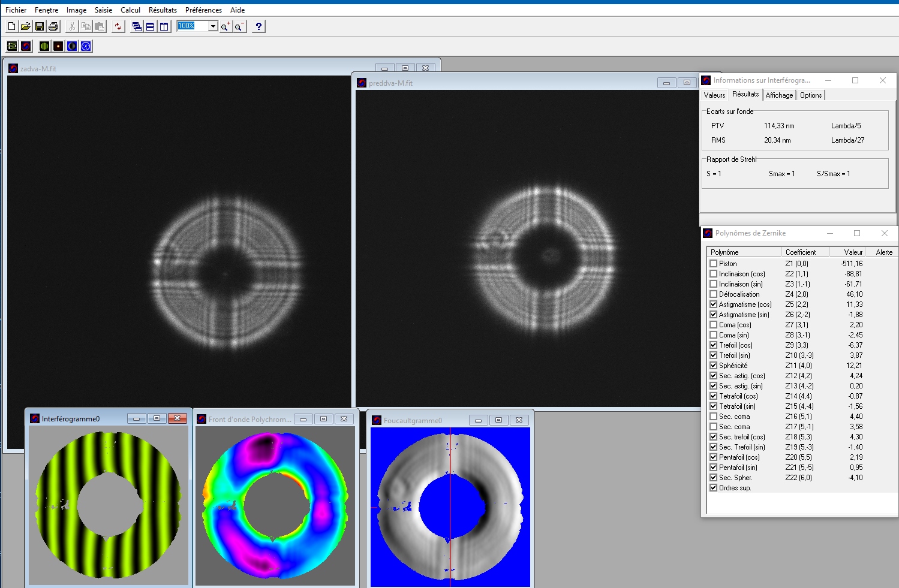The height and width of the screenshot is (588, 899).
Task: Click the blue circular dotted icon
Action: 86,46
